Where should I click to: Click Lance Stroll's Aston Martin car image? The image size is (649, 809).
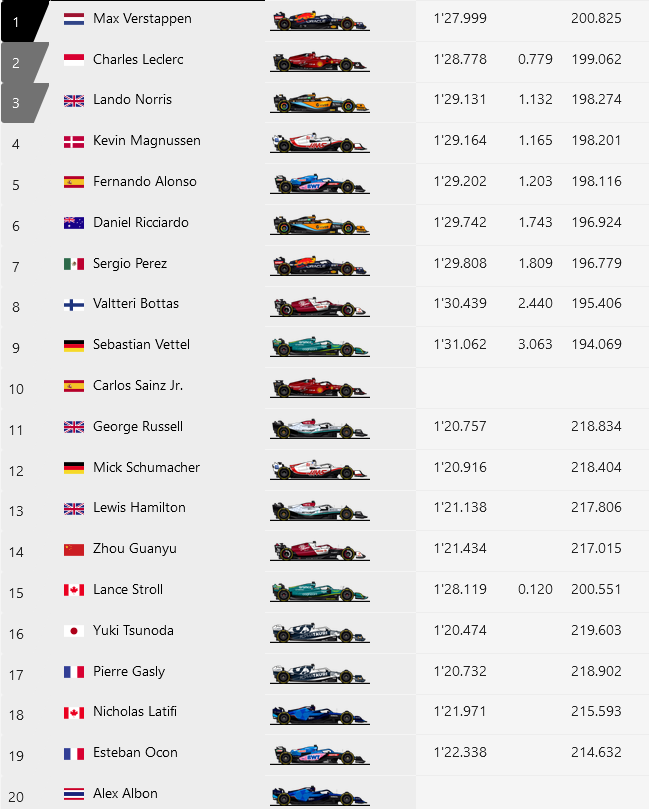coord(319,591)
